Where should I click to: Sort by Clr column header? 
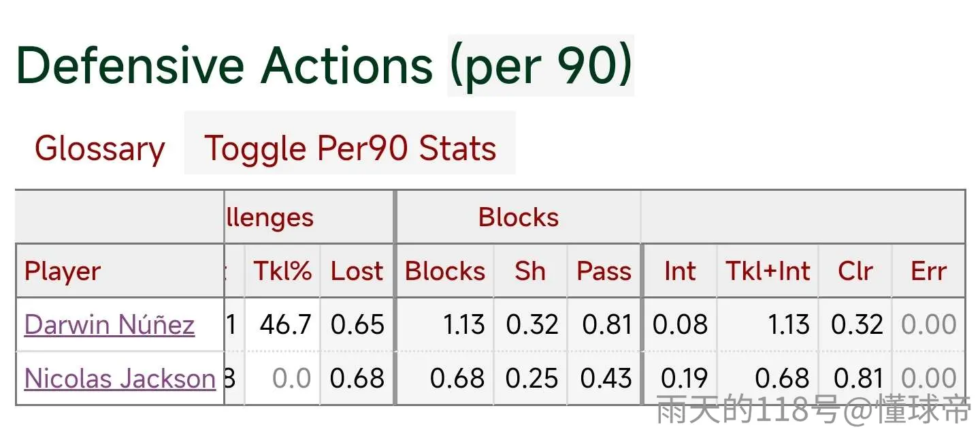click(855, 271)
